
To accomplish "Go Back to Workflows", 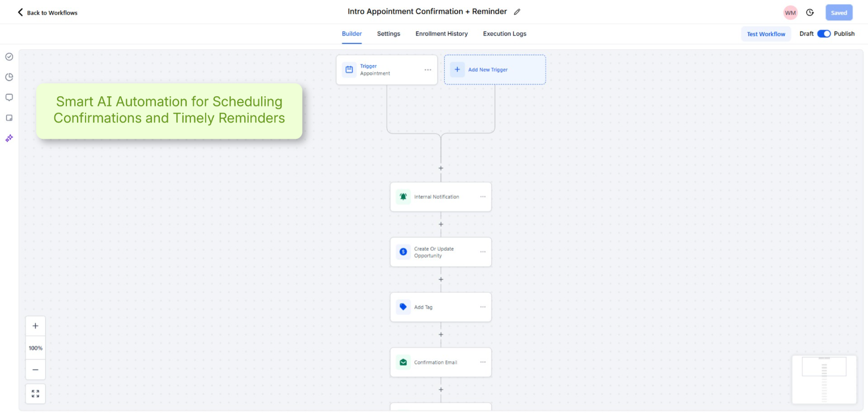I will [48, 12].
